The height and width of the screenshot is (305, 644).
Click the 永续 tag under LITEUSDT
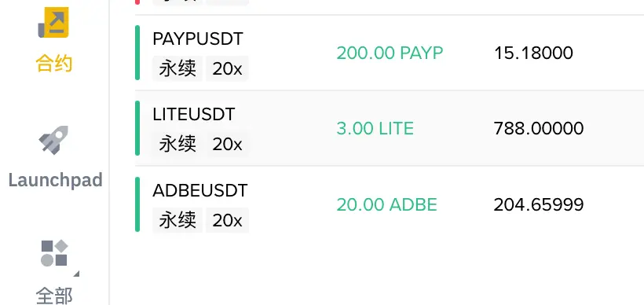(177, 144)
